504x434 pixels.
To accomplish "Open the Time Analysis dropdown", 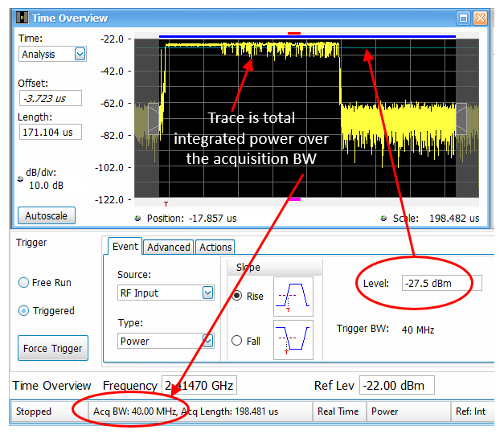I will tap(80, 54).
